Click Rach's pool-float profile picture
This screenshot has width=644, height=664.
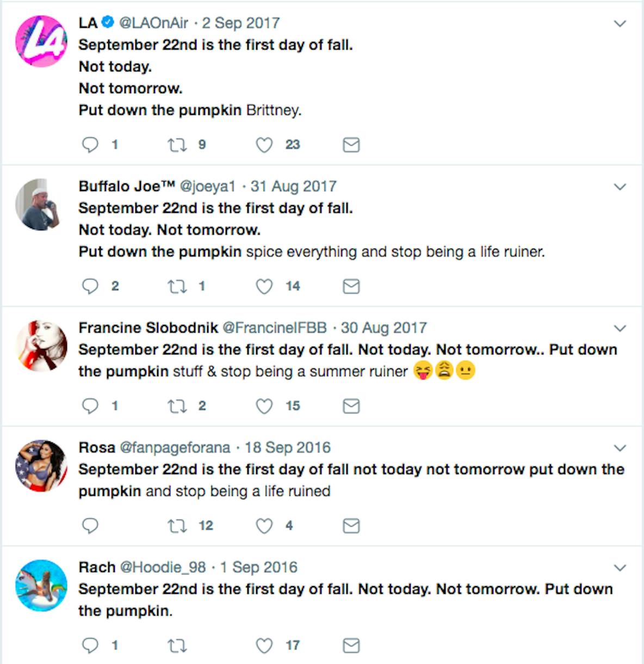pyautogui.click(x=41, y=586)
